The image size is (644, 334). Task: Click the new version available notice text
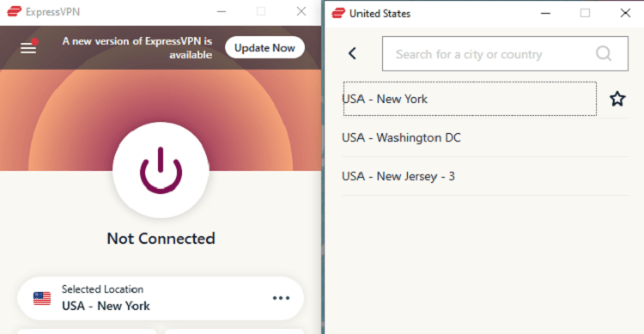click(137, 48)
